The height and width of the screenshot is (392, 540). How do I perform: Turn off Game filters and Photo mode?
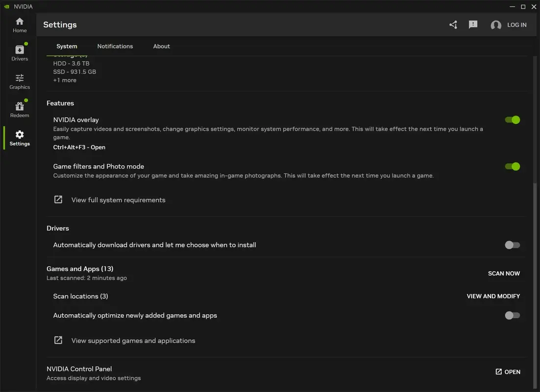coord(512,167)
